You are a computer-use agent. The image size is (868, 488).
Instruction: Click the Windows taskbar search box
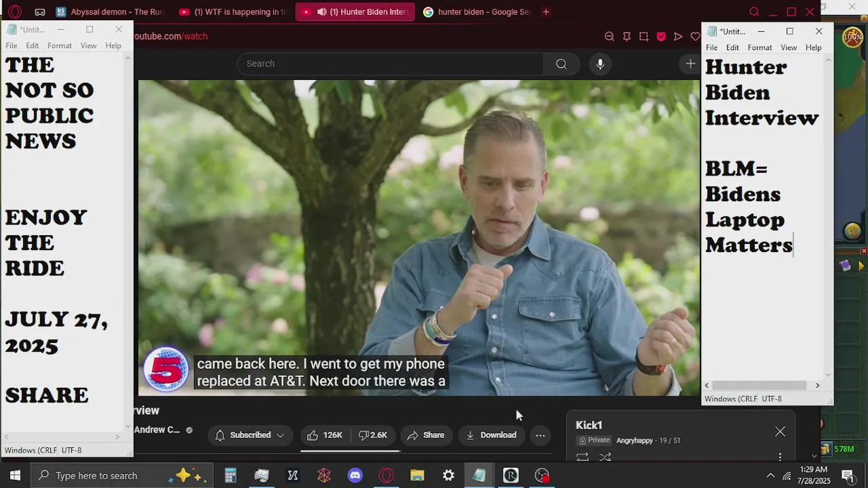coord(122,475)
